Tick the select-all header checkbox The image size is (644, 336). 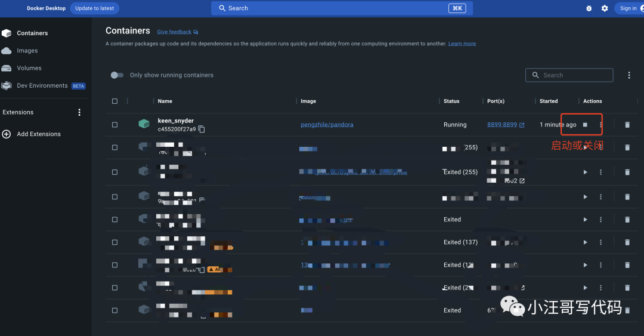(x=114, y=101)
